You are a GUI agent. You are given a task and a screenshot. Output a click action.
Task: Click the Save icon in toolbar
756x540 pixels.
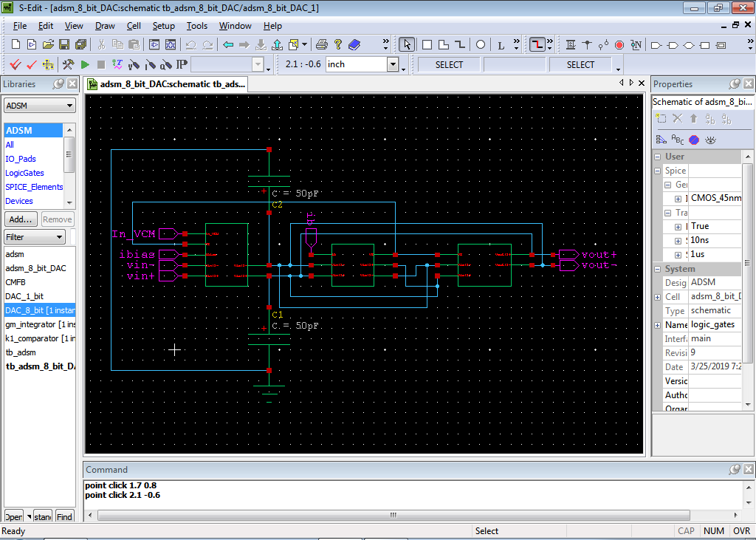pos(64,45)
